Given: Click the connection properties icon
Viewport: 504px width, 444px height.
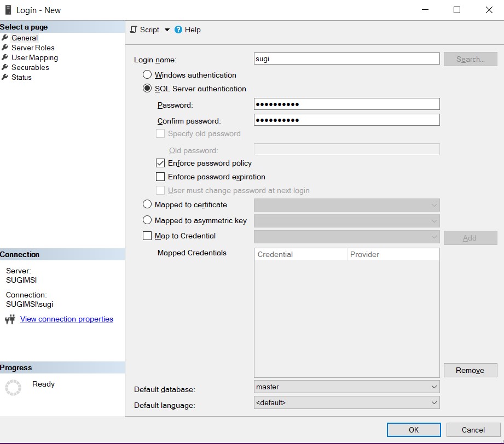Looking at the screenshot, I should click(x=10, y=319).
